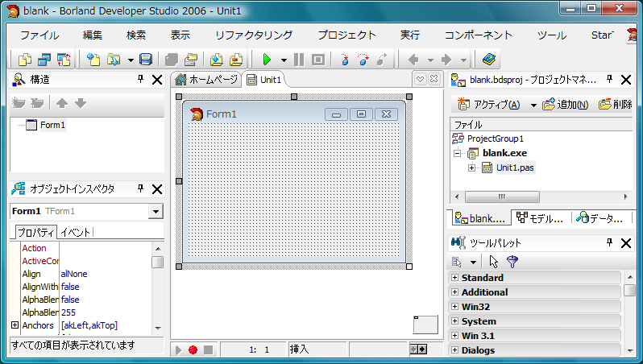
Task: Click the move down arrow in 構造 panel
Action: 81,103
